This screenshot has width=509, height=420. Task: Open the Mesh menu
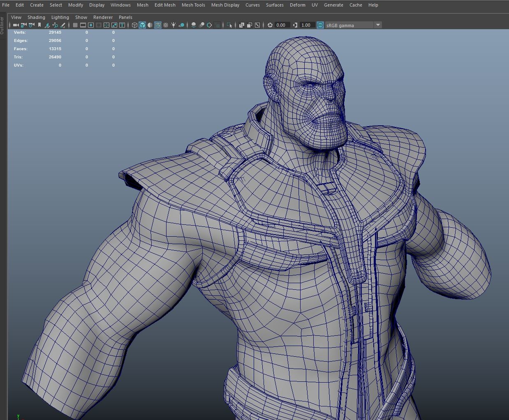(x=143, y=5)
